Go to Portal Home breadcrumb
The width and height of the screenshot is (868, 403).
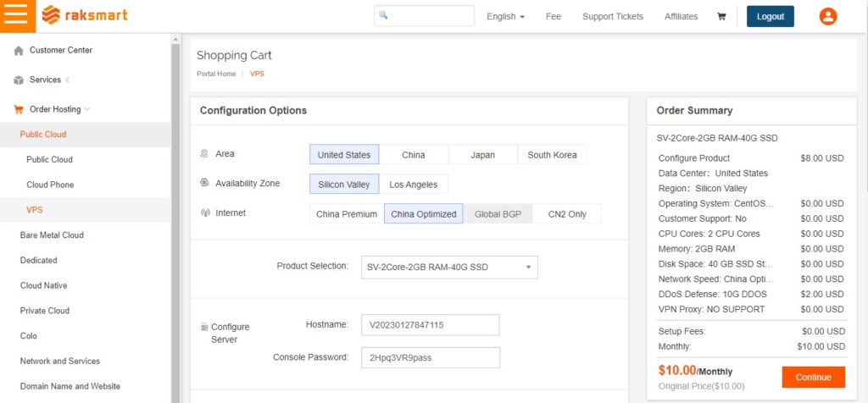216,74
